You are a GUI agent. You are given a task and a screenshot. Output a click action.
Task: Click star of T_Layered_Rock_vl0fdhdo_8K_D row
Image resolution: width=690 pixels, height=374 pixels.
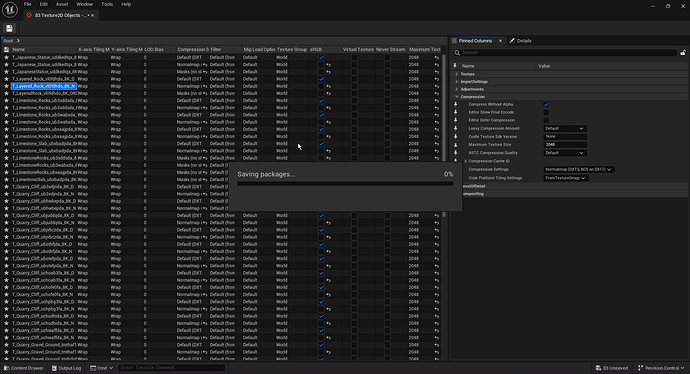(6, 79)
